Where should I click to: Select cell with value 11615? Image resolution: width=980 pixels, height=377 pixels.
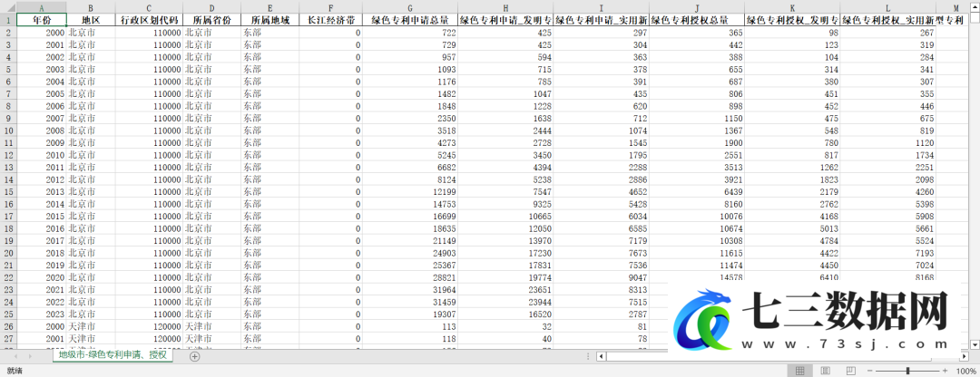pyautogui.click(x=697, y=253)
